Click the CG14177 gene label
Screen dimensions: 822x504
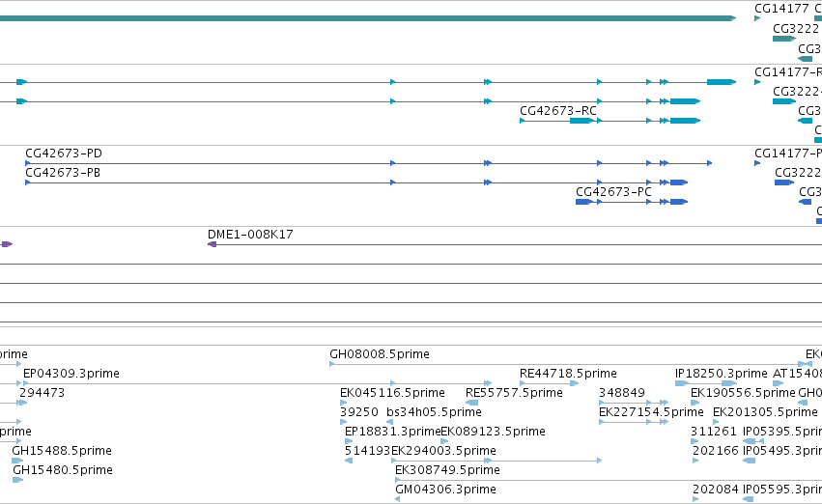[781, 9]
